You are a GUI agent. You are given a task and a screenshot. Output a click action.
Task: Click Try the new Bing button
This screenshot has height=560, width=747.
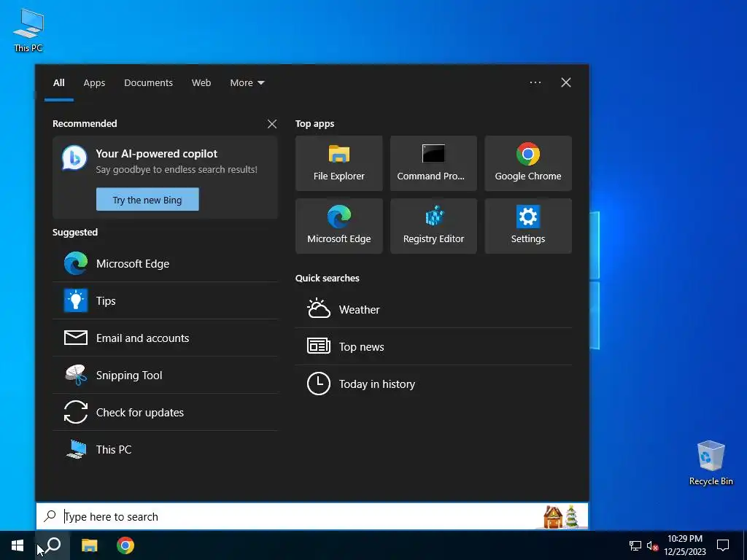pos(147,200)
